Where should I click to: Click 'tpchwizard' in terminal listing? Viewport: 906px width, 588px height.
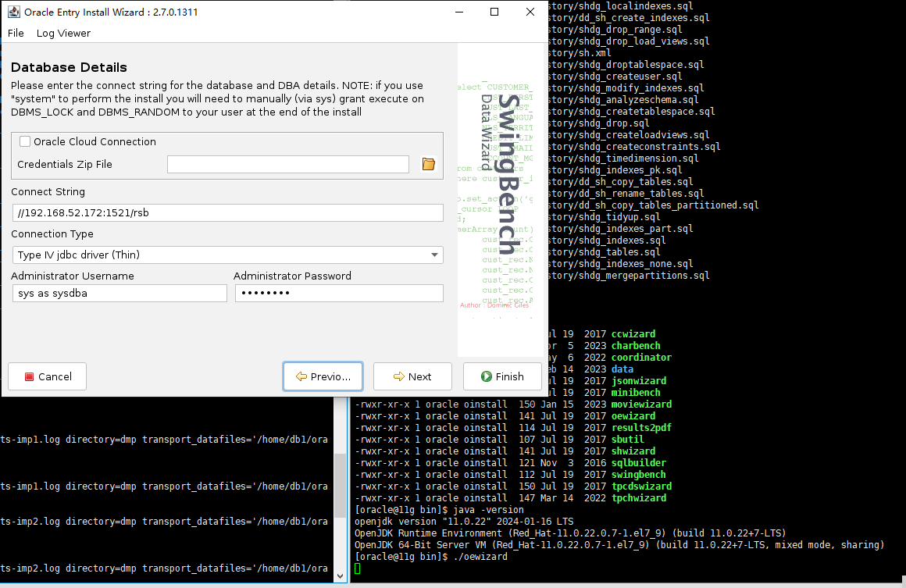[638, 498]
